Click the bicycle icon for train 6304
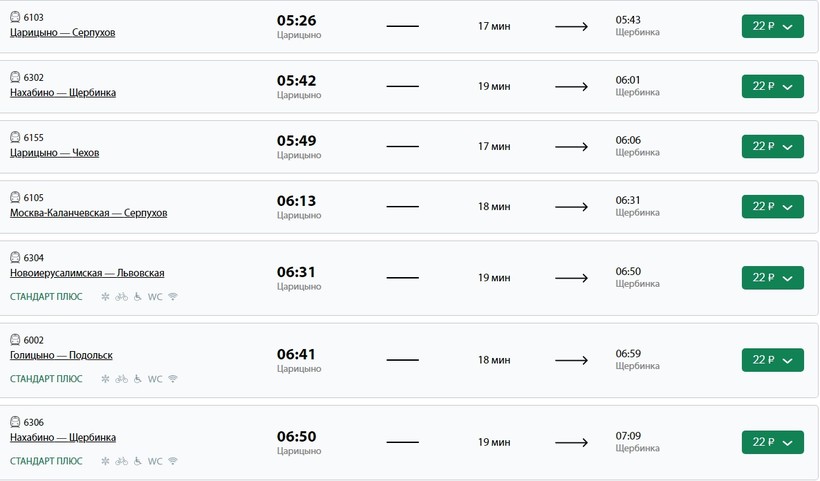This screenshot has width=820, height=481. pyautogui.click(x=121, y=297)
